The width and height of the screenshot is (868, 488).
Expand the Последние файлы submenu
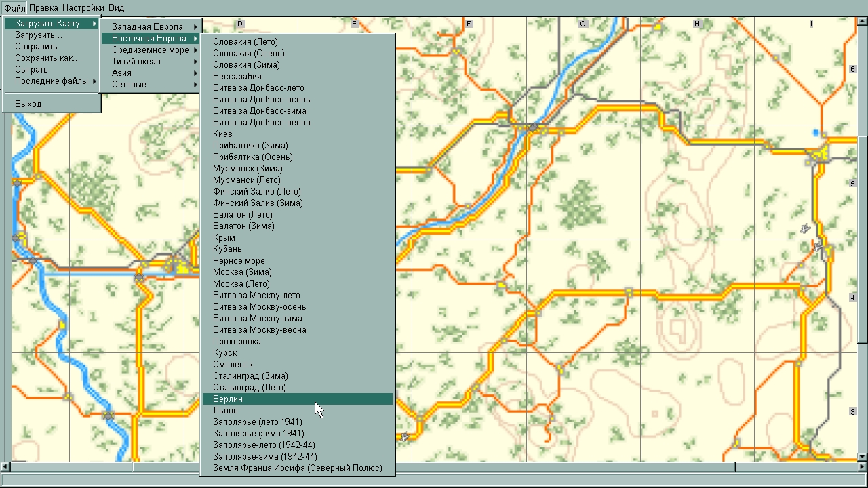coord(52,81)
